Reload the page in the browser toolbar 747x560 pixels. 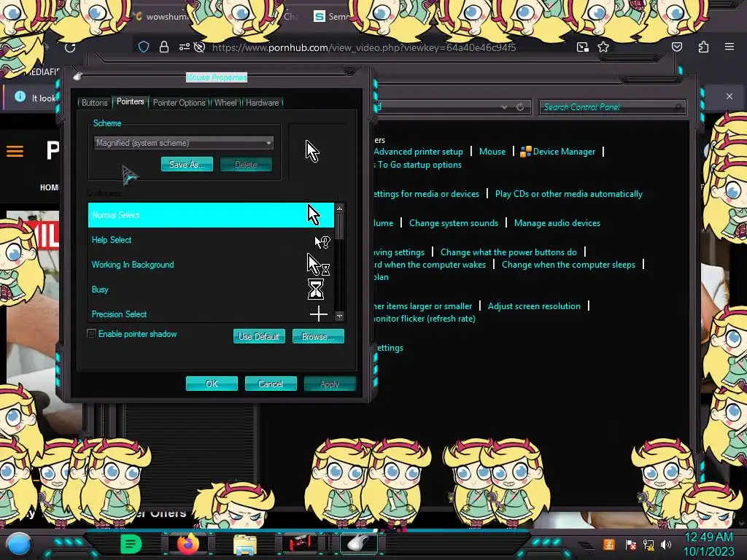pyautogui.click(x=70, y=47)
